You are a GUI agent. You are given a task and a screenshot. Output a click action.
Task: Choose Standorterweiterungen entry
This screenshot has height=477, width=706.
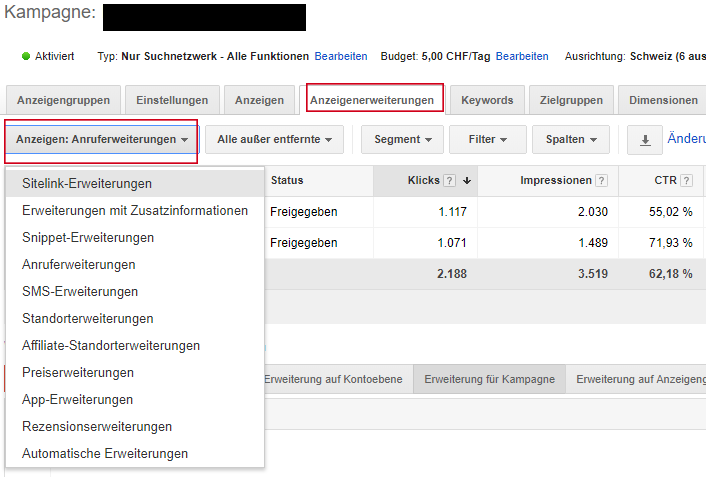[x=135, y=318]
